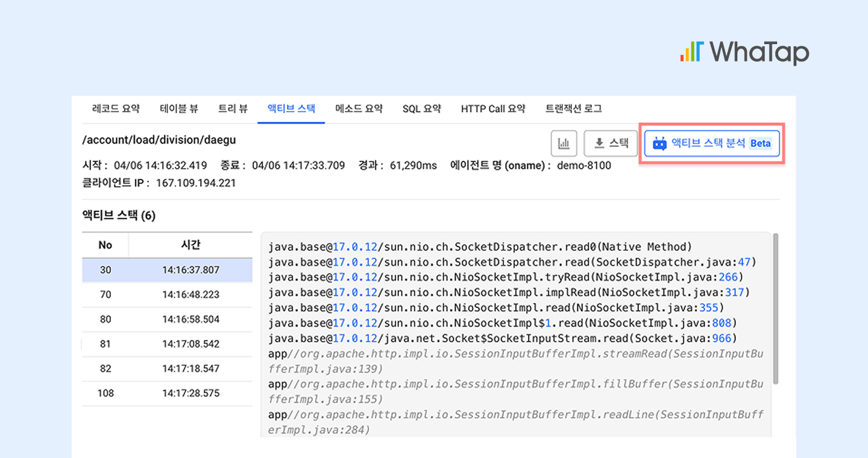
Task: Click the WhaTap logo
Action: click(744, 52)
